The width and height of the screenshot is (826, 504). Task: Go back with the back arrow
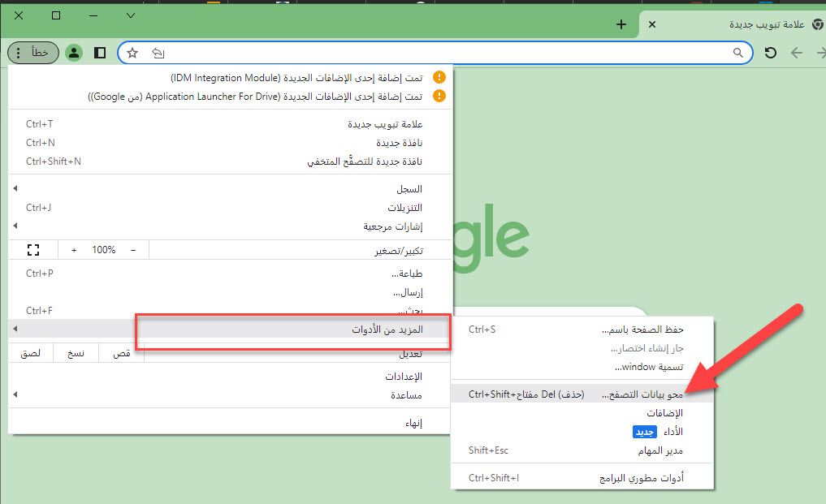tap(797, 53)
